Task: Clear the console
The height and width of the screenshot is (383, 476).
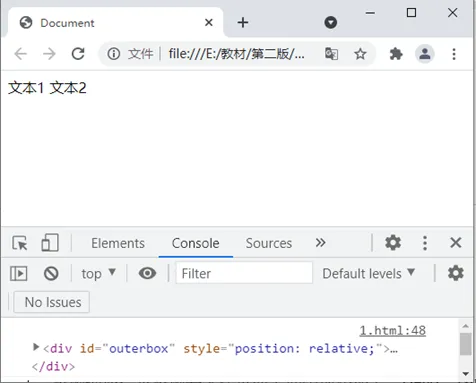Action: coord(51,273)
